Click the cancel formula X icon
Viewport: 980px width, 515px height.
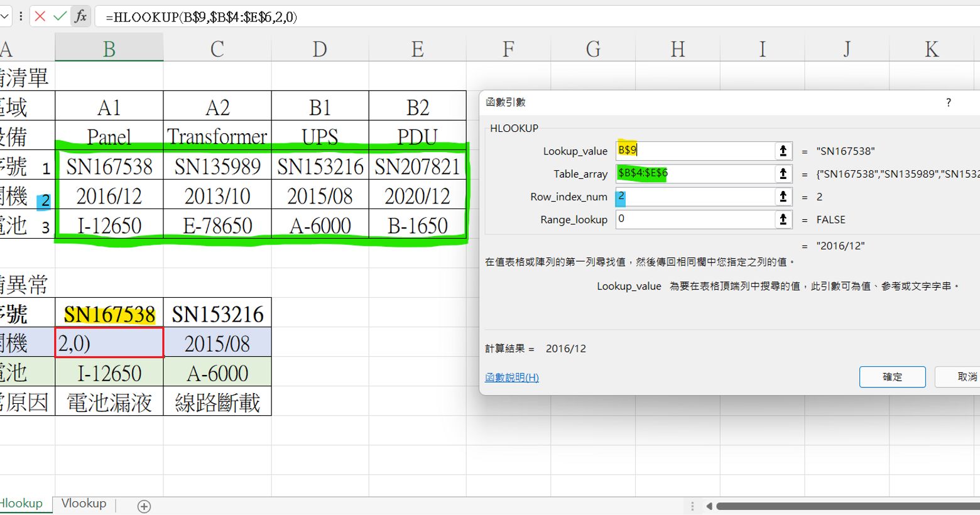click(40, 16)
